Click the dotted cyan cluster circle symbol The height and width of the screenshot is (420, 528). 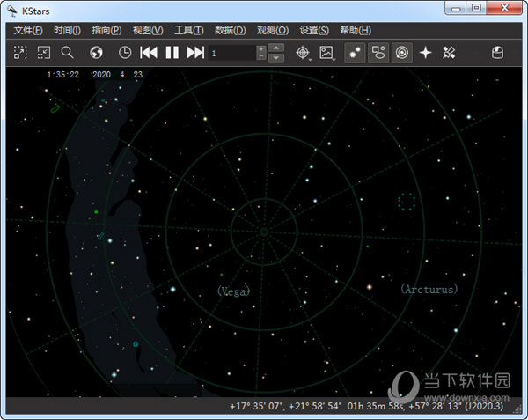coord(407,202)
